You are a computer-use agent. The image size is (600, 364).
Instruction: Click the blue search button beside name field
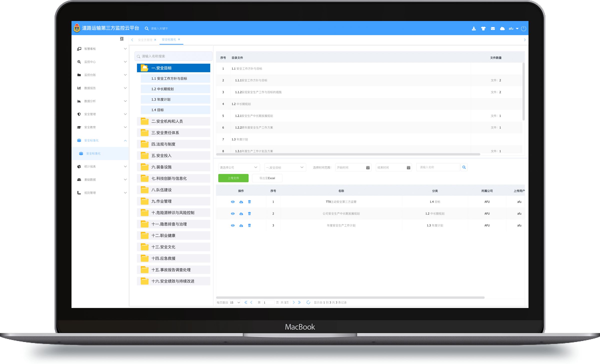point(464,167)
